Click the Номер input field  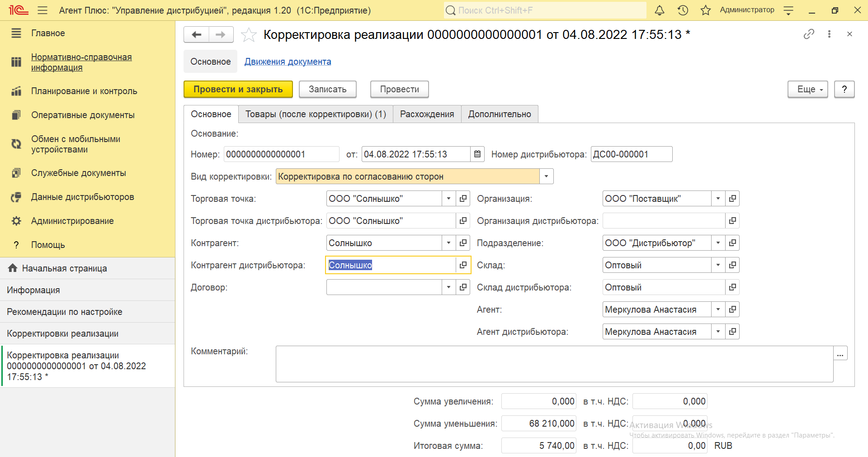[x=282, y=154]
